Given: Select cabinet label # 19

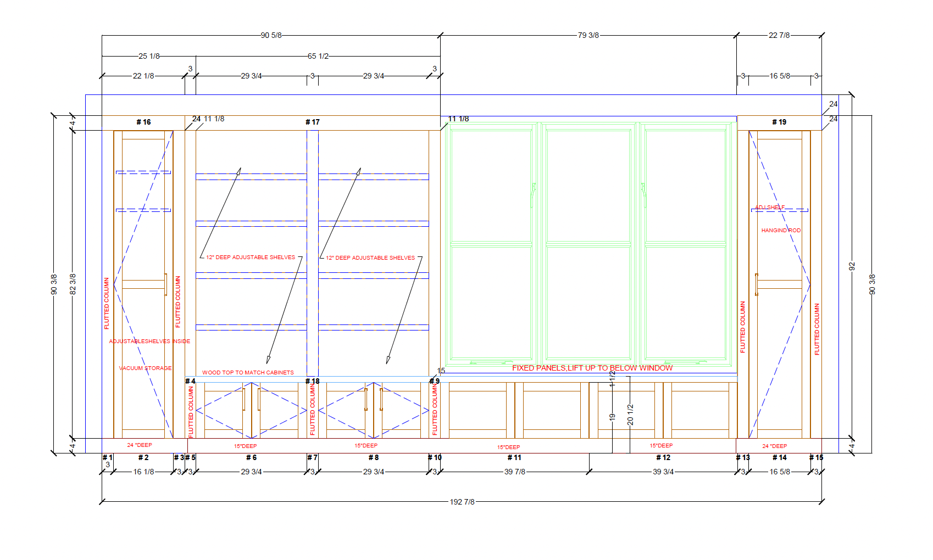Looking at the screenshot, I should click(779, 122).
